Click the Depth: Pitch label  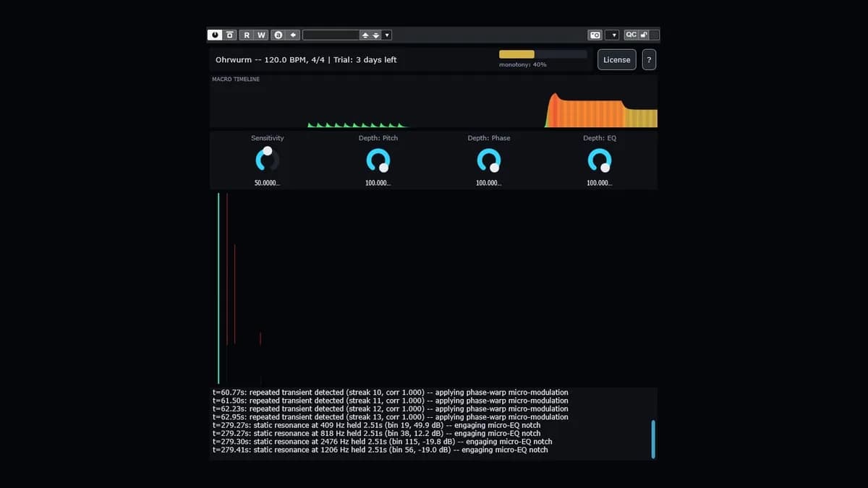click(378, 138)
